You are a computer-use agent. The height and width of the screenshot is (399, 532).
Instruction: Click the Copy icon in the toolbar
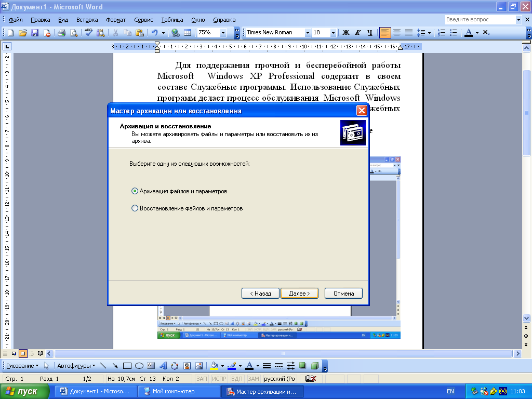pyautogui.click(x=128, y=33)
